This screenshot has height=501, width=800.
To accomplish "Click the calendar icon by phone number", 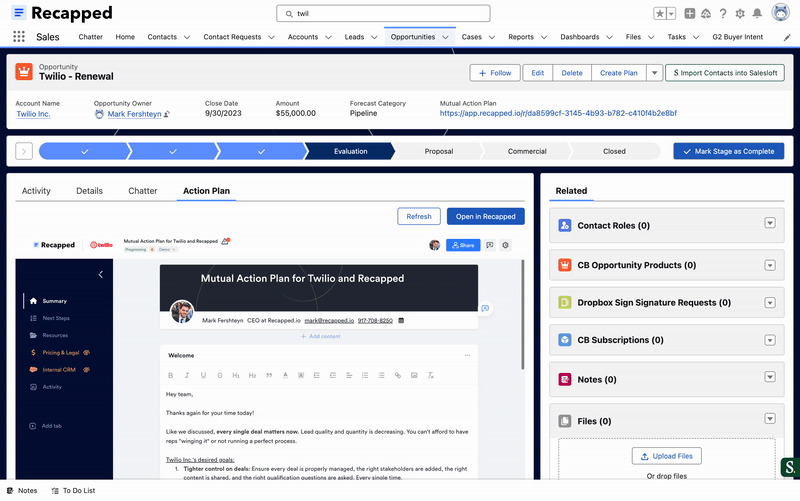I will [x=401, y=320].
